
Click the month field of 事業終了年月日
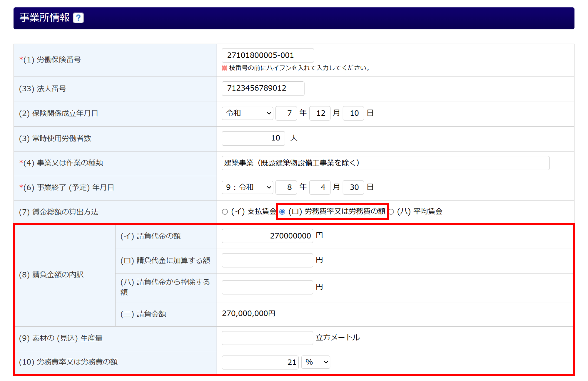tap(320, 187)
